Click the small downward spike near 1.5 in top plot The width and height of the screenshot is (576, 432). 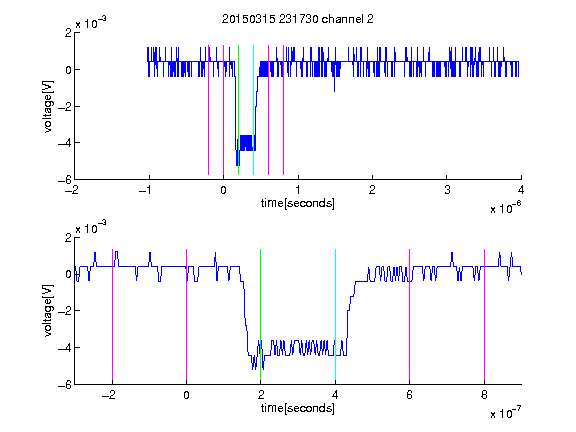[x=334, y=85]
